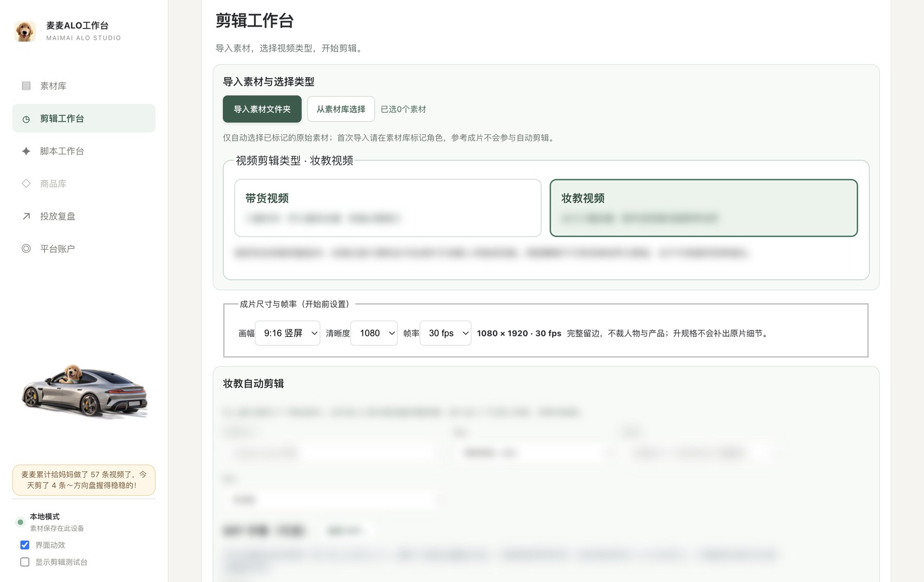Viewport: 924px width, 582px height.
Task: Click the 投放复盘 arrow icon
Action: point(26,216)
